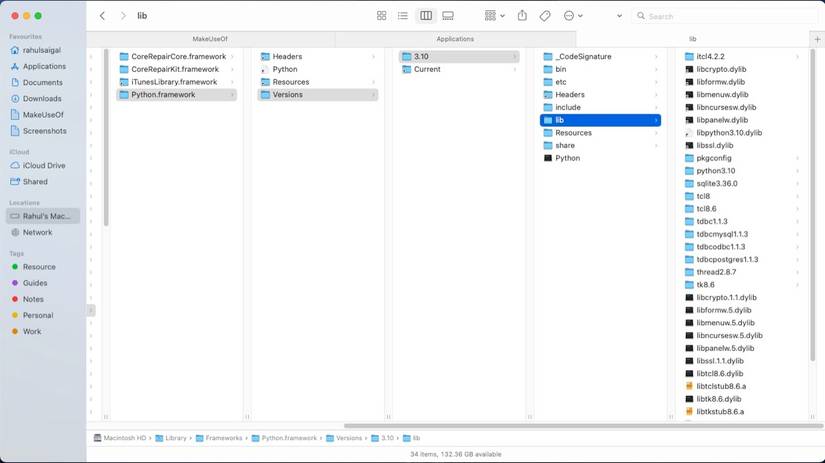Viewport: 825px width, 463px height.
Task: Click the horizontal scrollbar at the bottom
Action: (x=583, y=426)
